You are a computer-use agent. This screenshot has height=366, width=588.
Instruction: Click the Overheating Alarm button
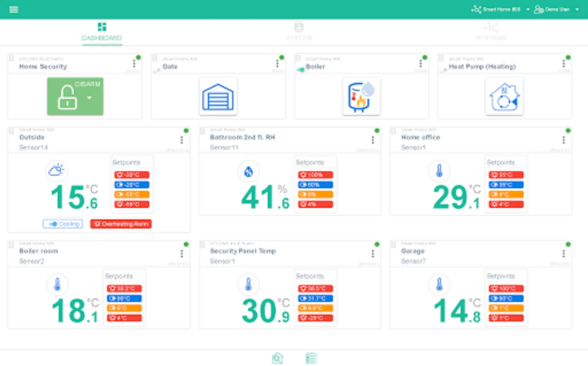coord(121,224)
